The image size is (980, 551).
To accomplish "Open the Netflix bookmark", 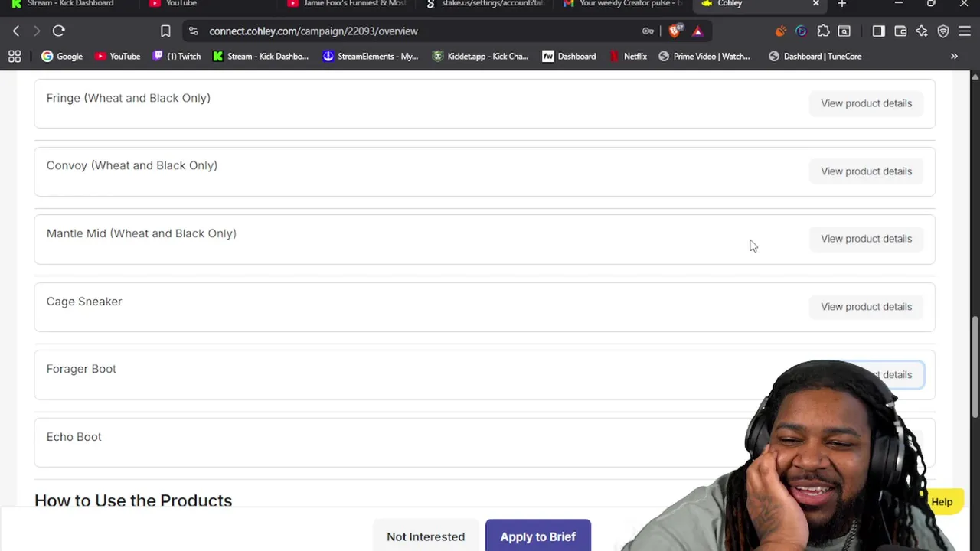I will pos(628,56).
